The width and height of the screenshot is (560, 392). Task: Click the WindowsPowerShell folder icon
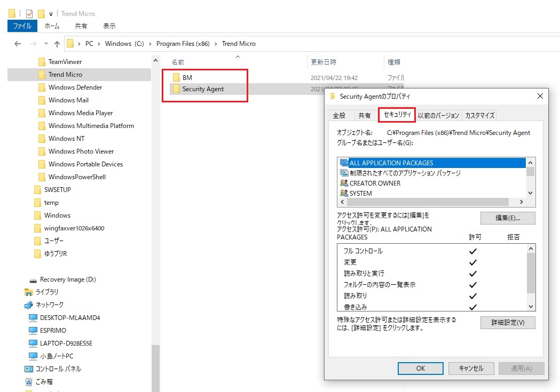(x=42, y=177)
